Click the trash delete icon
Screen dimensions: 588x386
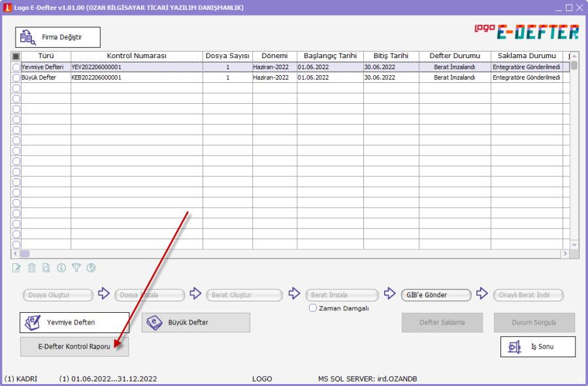(32, 267)
